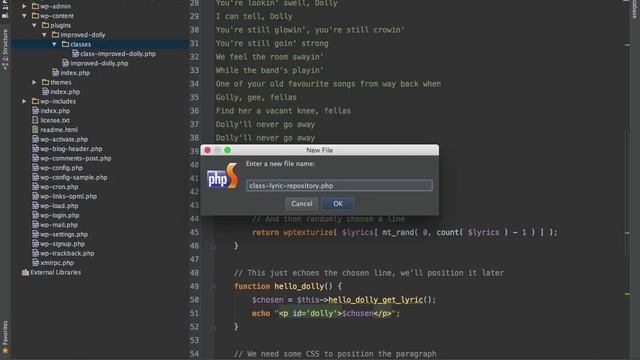Click the improved-dolly.php file icon
Screen dimensions: 640x360
(65, 63)
